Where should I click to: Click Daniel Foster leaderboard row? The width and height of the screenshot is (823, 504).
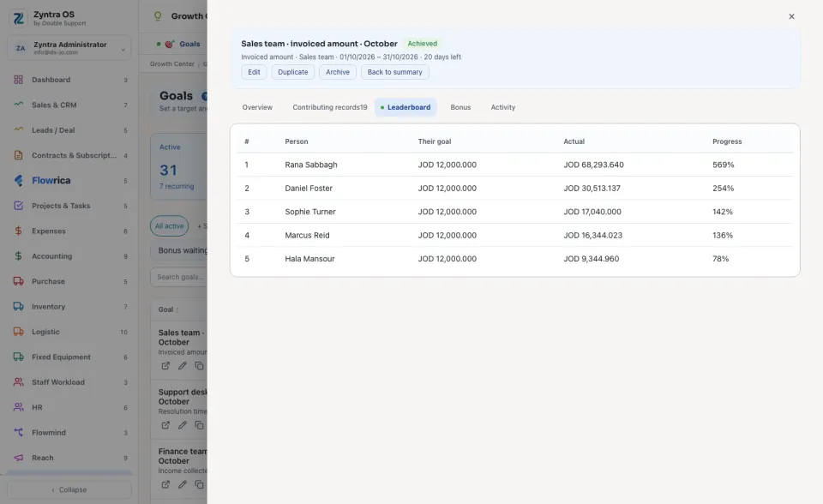[x=515, y=188]
